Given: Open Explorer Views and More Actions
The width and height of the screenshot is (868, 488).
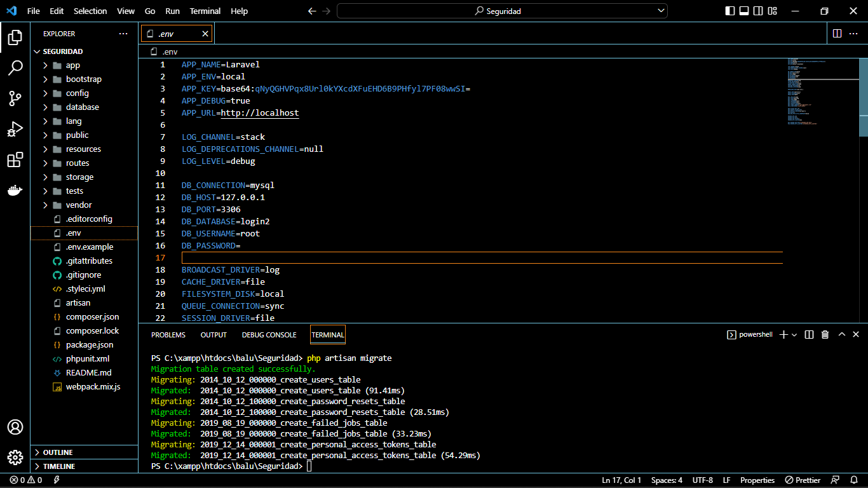Looking at the screenshot, I should 123,34.
